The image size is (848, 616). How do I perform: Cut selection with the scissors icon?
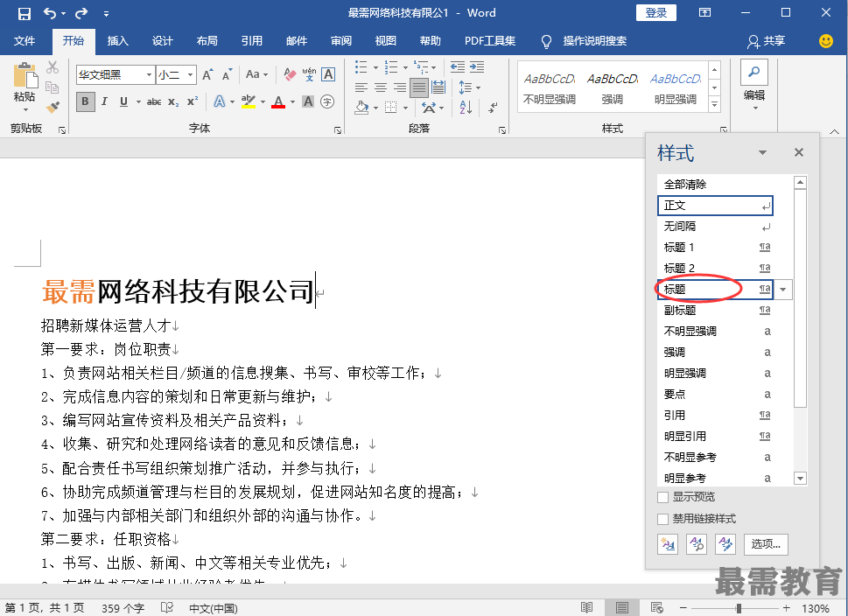pyautogui.click(x=53, y=67)
